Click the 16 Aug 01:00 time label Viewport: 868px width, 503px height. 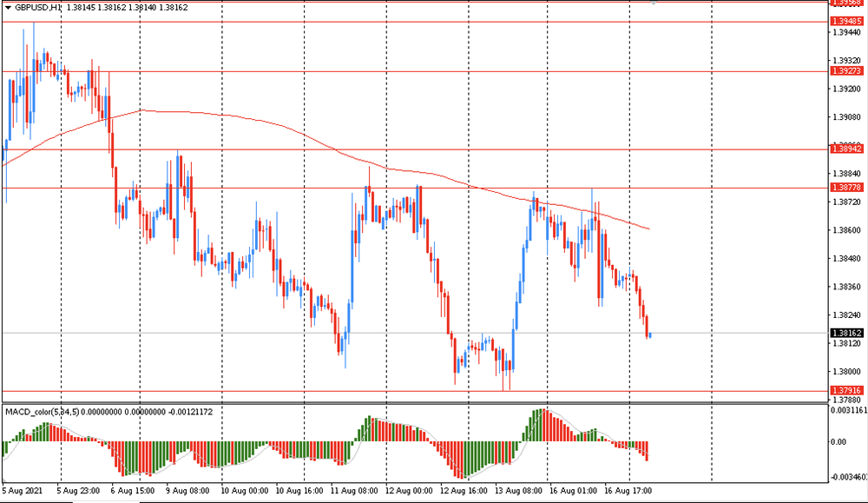point(573,491)
